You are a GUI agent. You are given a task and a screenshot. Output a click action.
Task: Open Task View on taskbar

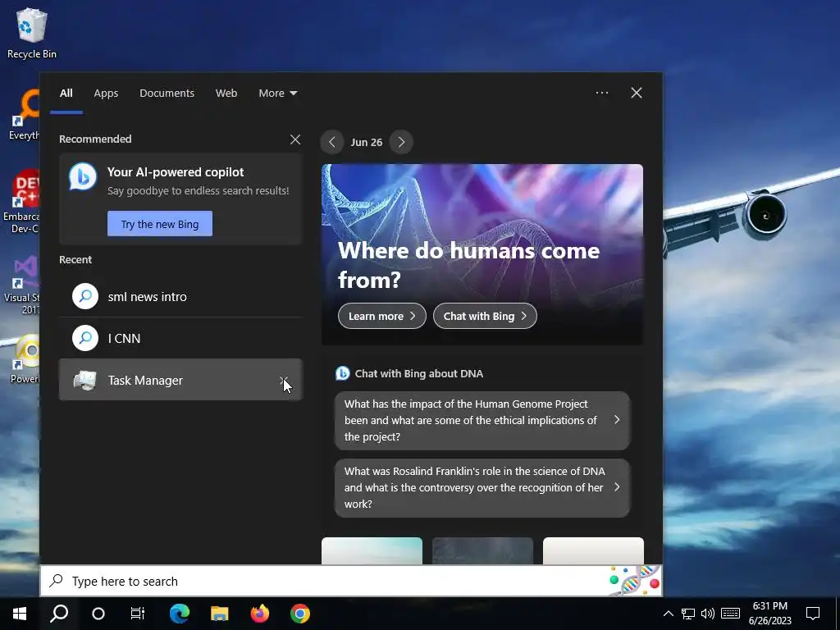pos(138,614)
